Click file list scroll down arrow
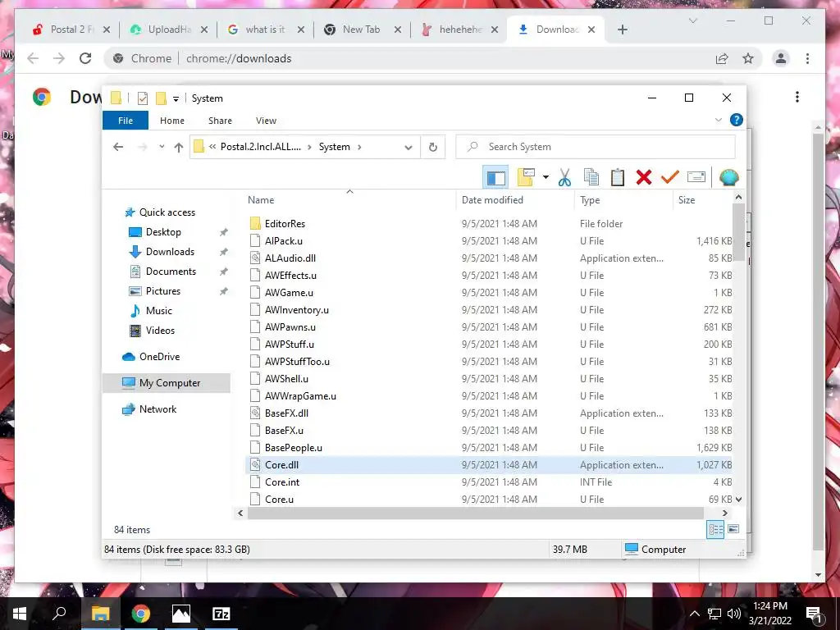 [x=738, y=500]
